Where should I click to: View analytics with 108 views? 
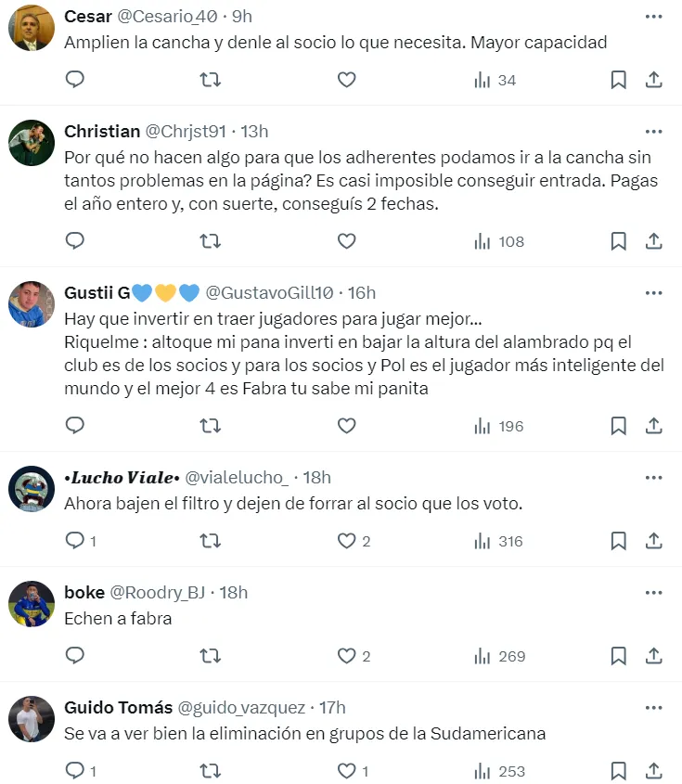point(500,241)
